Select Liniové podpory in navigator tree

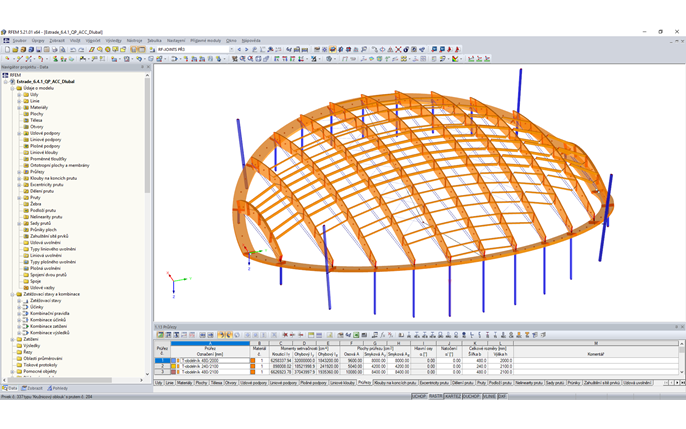46,140
